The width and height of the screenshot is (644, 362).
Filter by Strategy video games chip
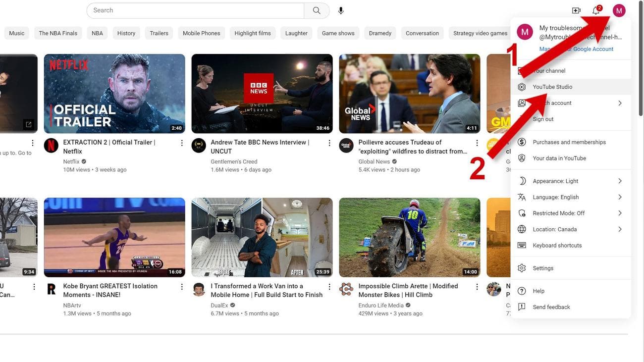click(x=481, y=33)
